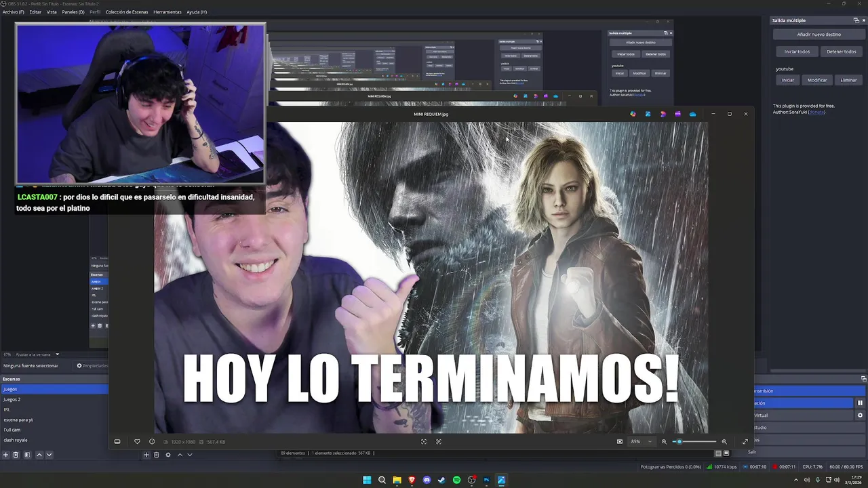The height and width of the screenshot is (488, 868).
Task: Add a new scene with the plus icon
Action: (5, 455)
